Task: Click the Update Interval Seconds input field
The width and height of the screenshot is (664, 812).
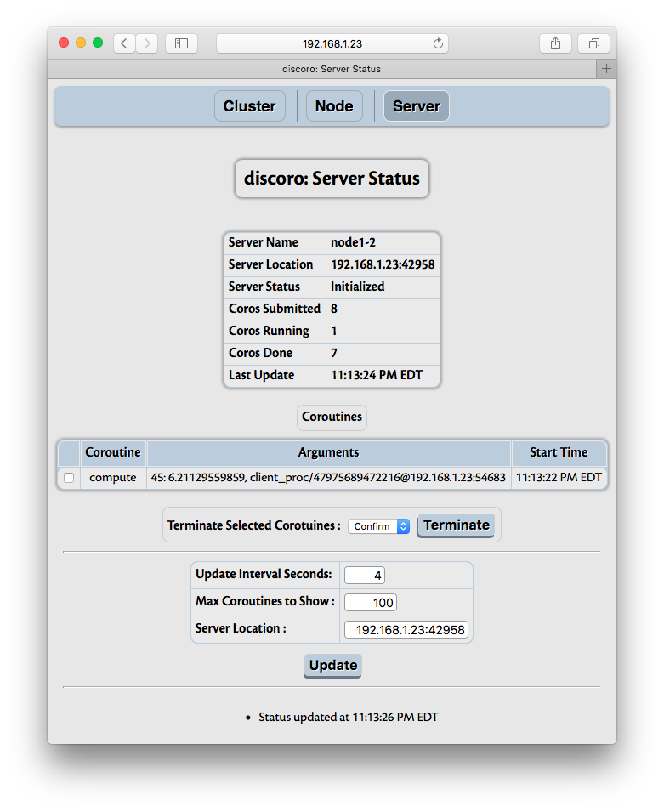Action: pyautogui.click(x=365, y=576)
